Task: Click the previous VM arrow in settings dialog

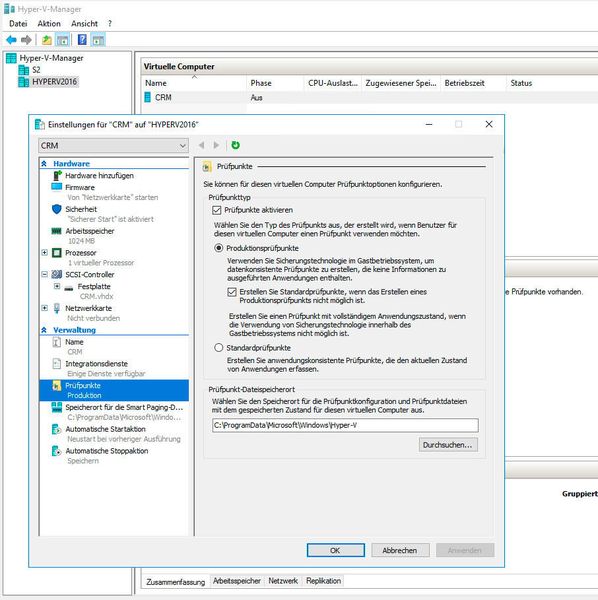Action: 202,145
